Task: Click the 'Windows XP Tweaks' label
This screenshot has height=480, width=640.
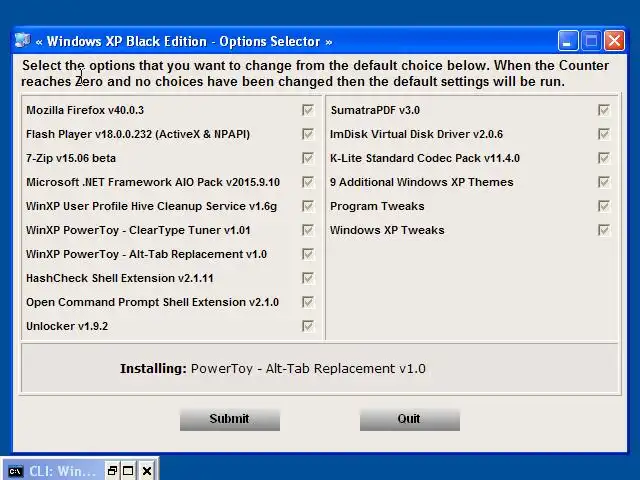Action: tap(387, 230)
